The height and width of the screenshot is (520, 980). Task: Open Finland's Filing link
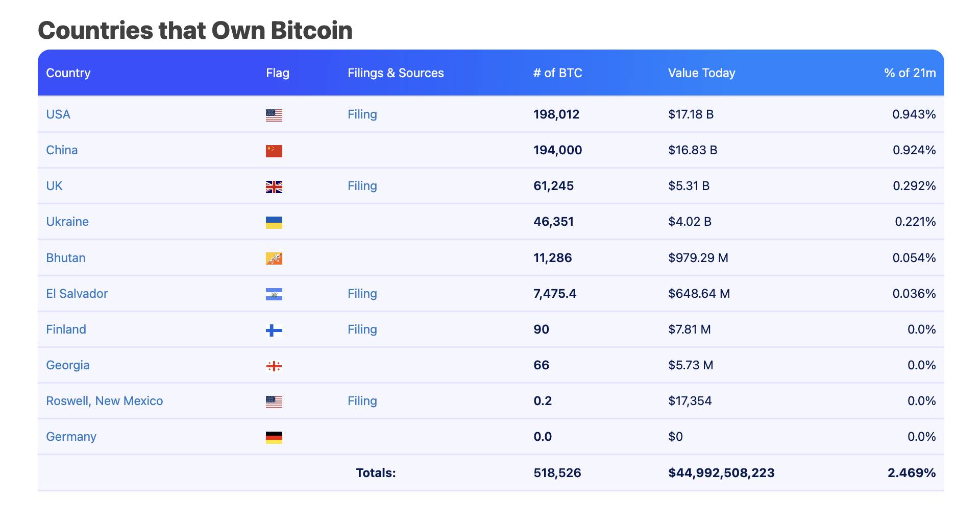pyautogui.click(x=362, y=329)
